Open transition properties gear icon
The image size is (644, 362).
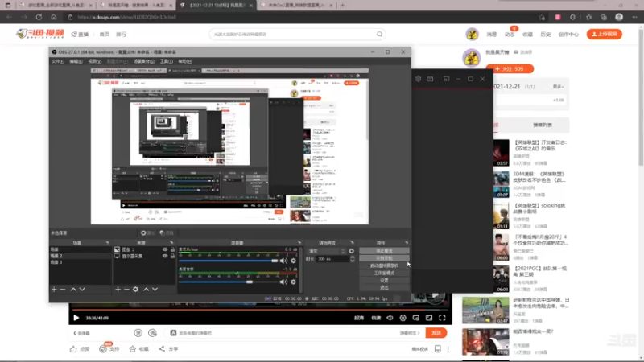click(x=352, y=251)
